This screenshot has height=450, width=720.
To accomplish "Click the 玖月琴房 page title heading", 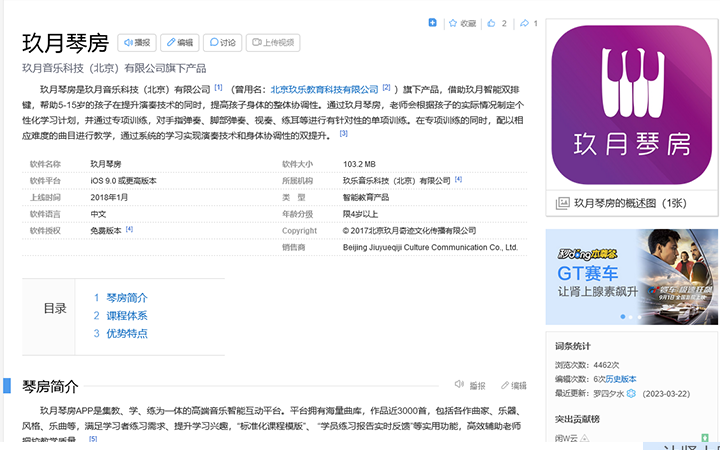I will pyautogui.click(x=66, y=43).
